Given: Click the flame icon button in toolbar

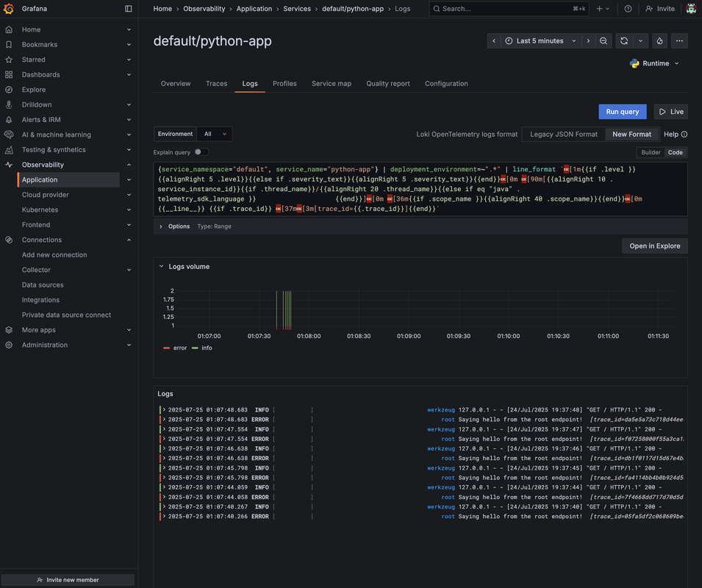Looking at the screenshot, I should [x=660, y=40].
